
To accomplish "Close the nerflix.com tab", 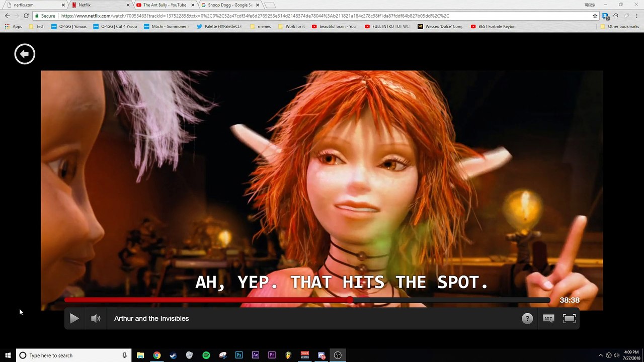I will 63,5.
